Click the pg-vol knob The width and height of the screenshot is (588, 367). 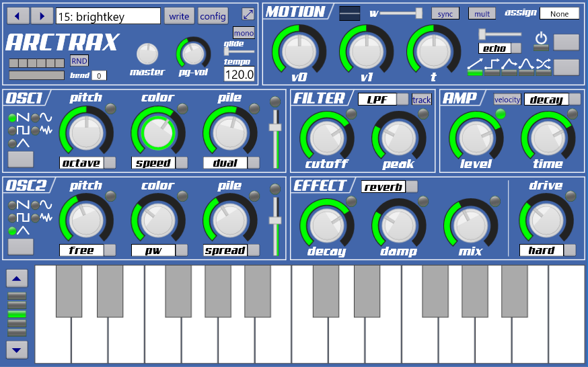[x=194, y=54]
